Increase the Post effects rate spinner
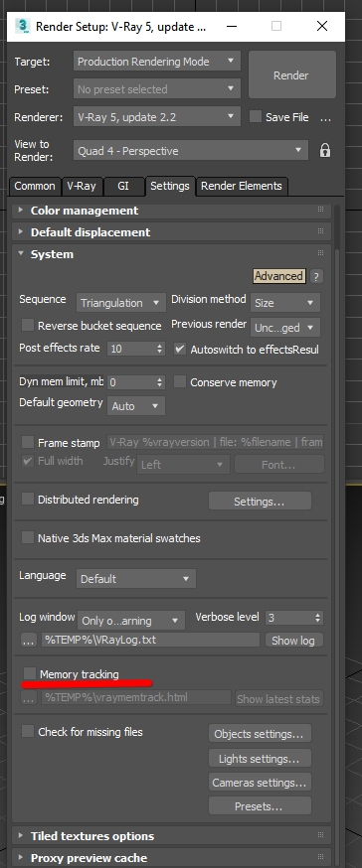Screen dimensions: 362x868 160,346
